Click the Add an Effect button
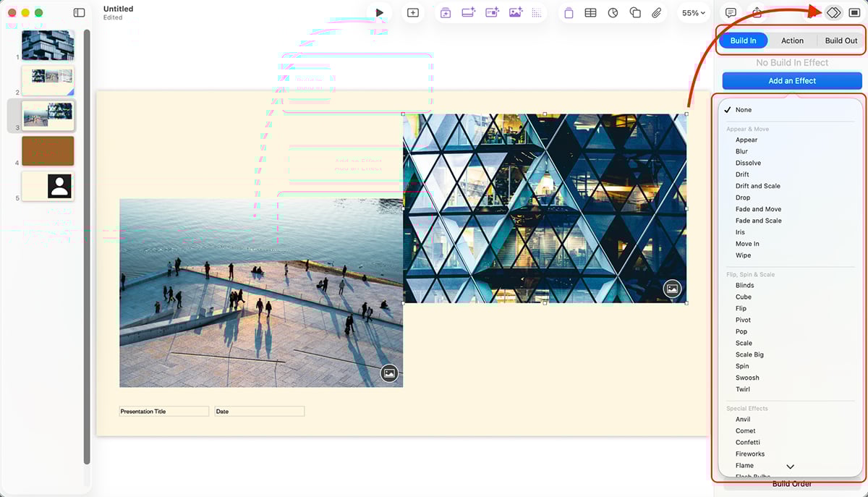868x497 pixels. pyautogui.click(x=791, y=80)
